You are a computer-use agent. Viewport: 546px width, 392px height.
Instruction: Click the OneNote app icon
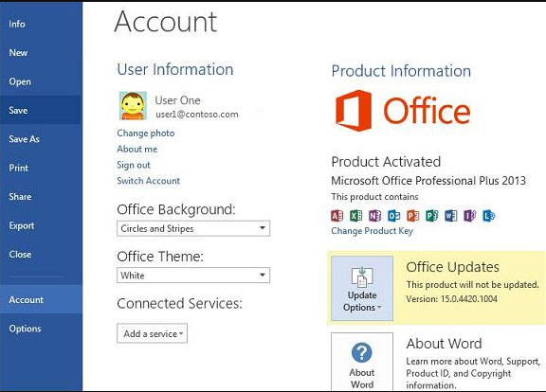click(x=374, y=216)
